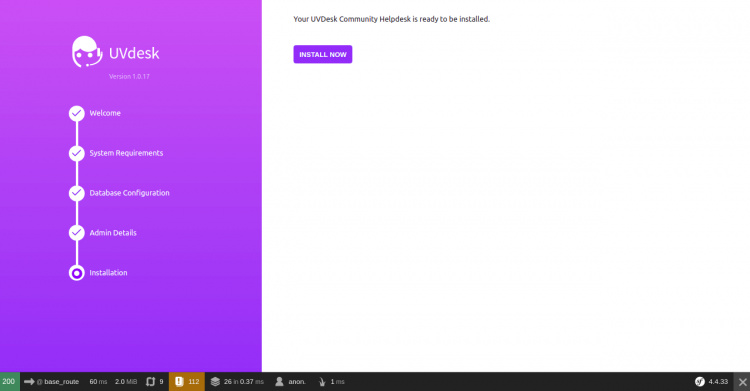
Task: Close the Symfony debug toolbar
Action: 742,382
